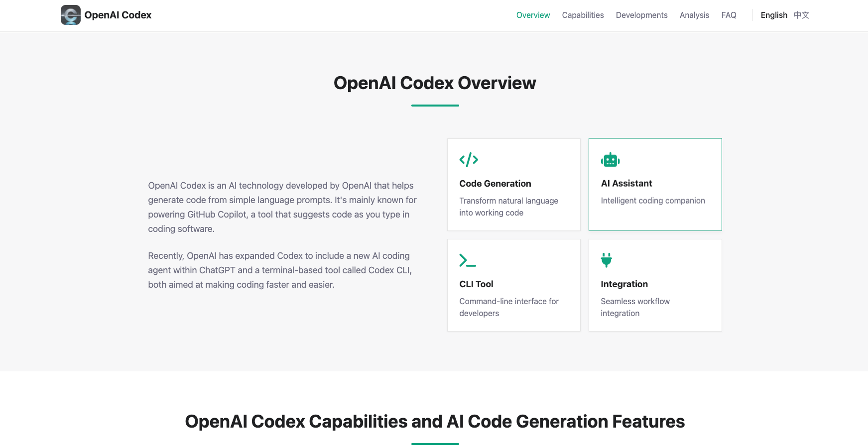
Task: Select the Integration card title
Action: click(624, 284)
